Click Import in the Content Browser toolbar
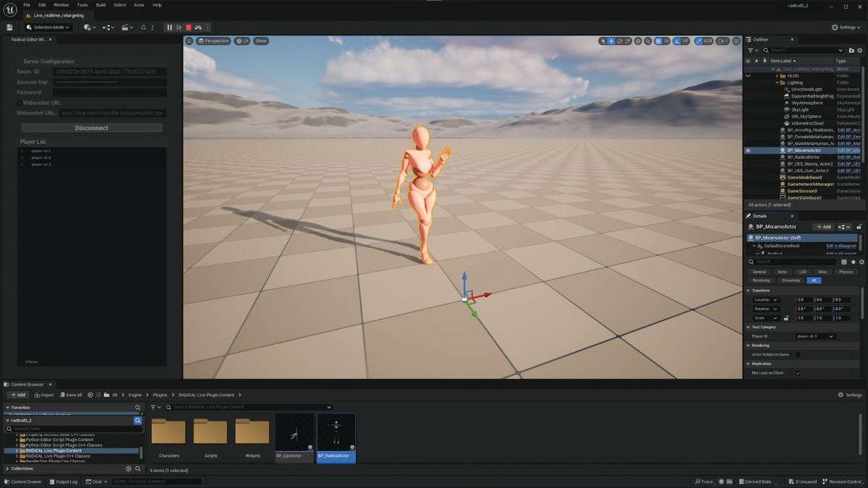This screenshot has width=868, height=488. pos(45,395)
